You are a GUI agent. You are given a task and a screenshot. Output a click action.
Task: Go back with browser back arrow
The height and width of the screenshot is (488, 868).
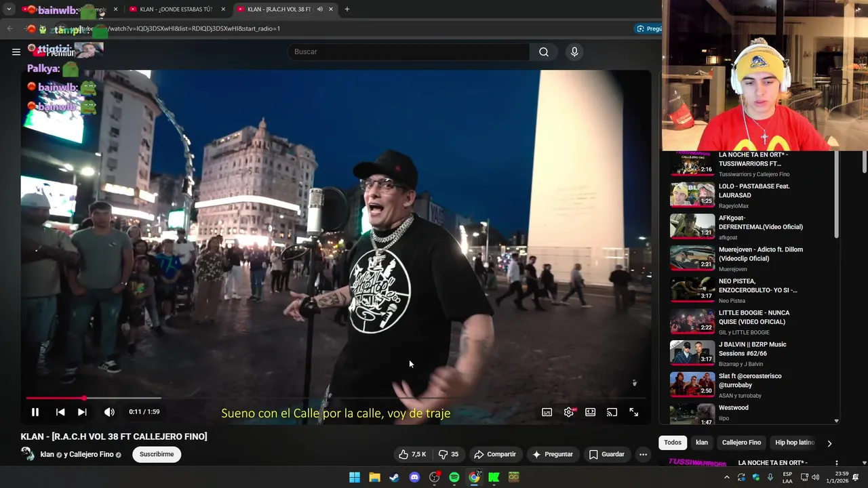click(x=9, y=28)
